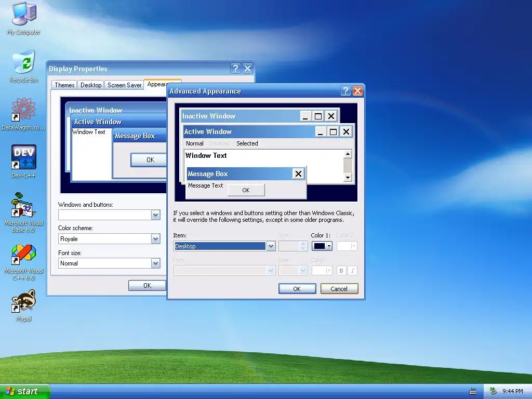Viewport: 532px width, 399px height.
Task: Click Inactive Window preview minimize button
Action: 305,116
